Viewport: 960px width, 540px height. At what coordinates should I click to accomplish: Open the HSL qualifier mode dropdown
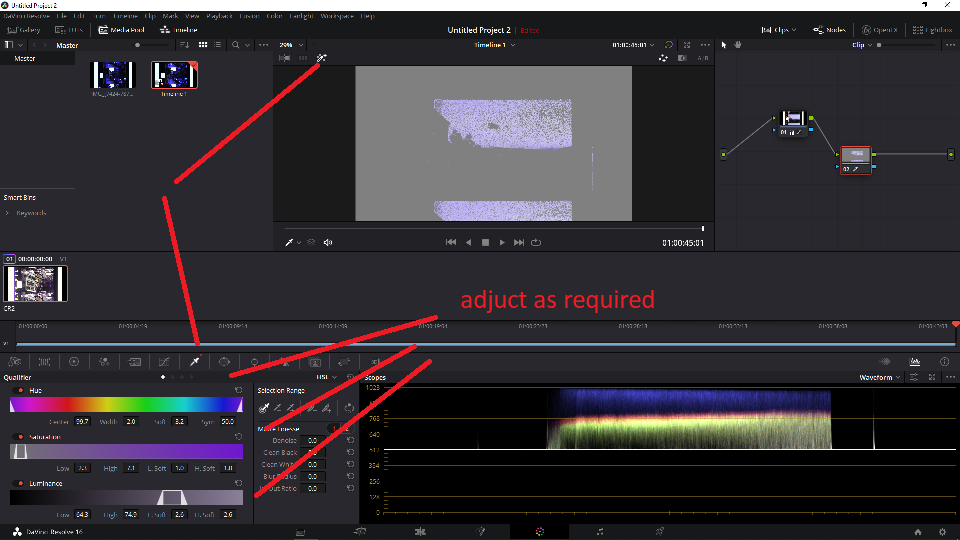(326, 377)
